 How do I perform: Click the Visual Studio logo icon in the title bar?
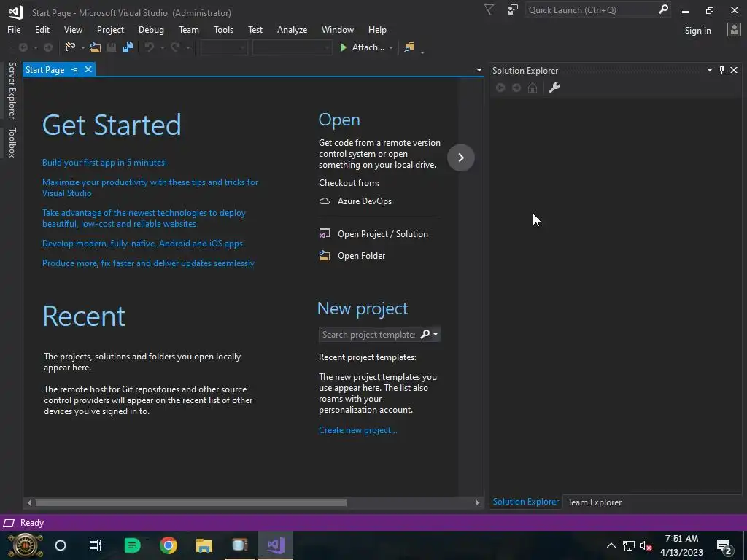[16, 12]
